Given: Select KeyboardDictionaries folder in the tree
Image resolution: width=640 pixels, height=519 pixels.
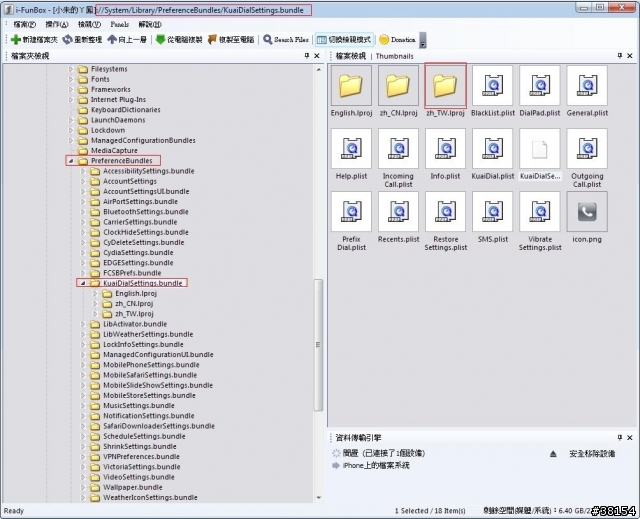Looking at the screenshot, I should coord(126,110).
